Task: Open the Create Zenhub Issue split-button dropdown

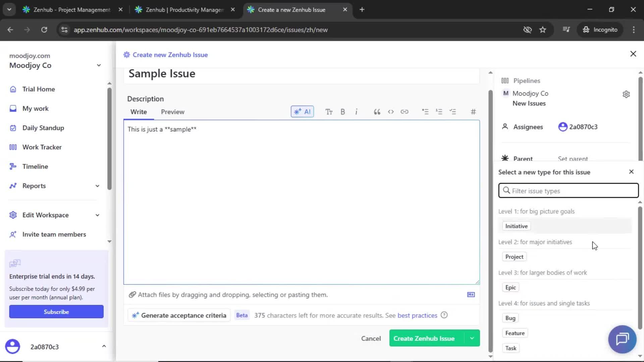Action: [x=472, y=338]
